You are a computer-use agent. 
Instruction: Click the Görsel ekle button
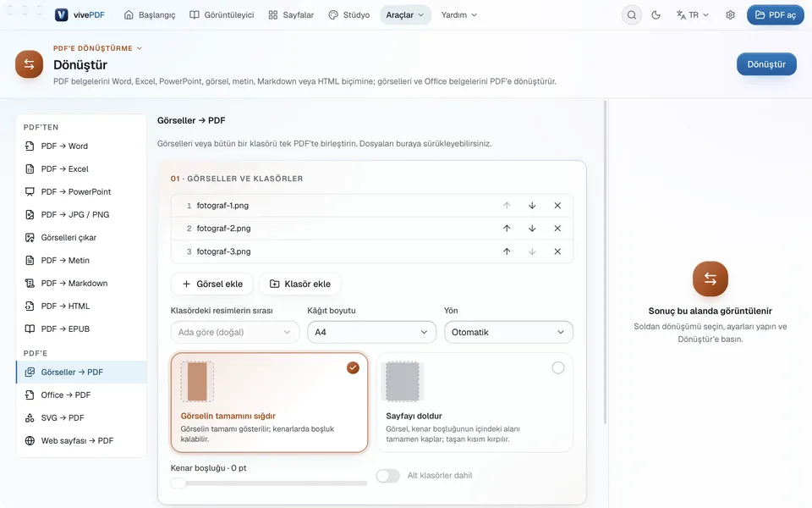[212, 284]
